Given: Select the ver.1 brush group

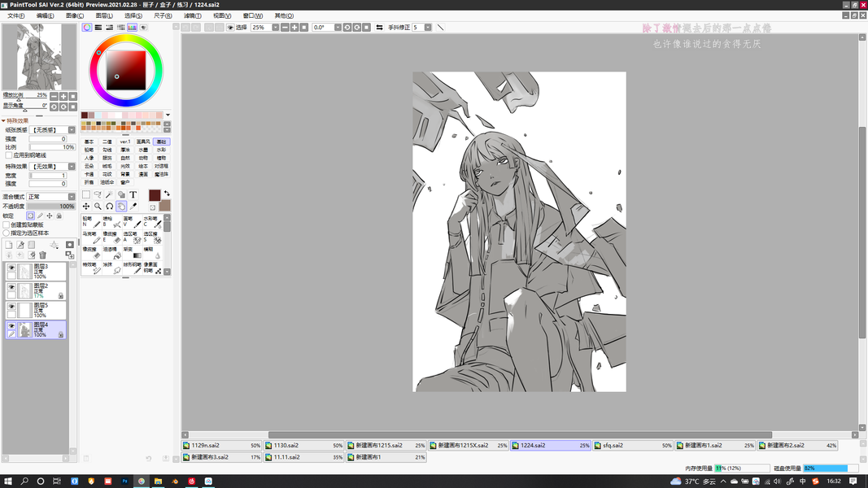Looking at the screenshot, I should coord(125,142).
